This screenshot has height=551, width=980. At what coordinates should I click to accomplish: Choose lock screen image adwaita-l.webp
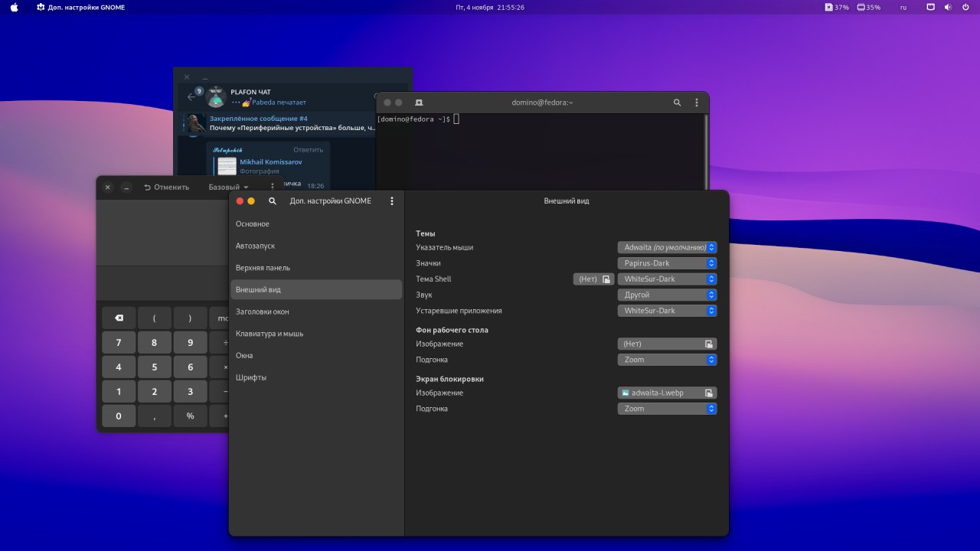point(667,393)
